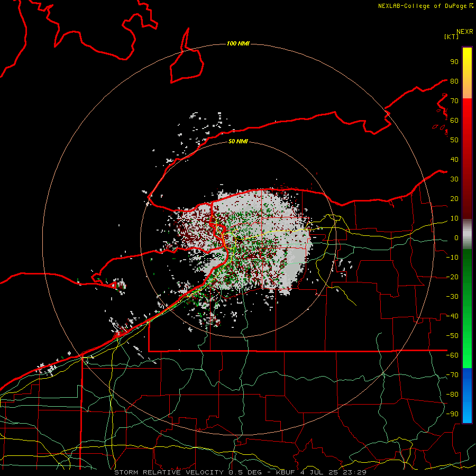
Task: Select the -20 value on the velocity legend
Action: point(452,277)
